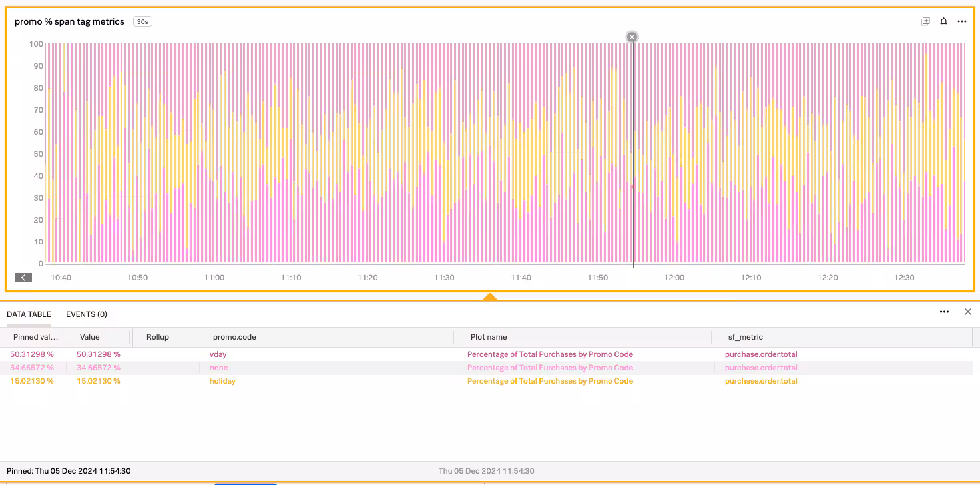Click the Rollup column header
This screenshot has width=980, height=485.
(x=158, y=337)
